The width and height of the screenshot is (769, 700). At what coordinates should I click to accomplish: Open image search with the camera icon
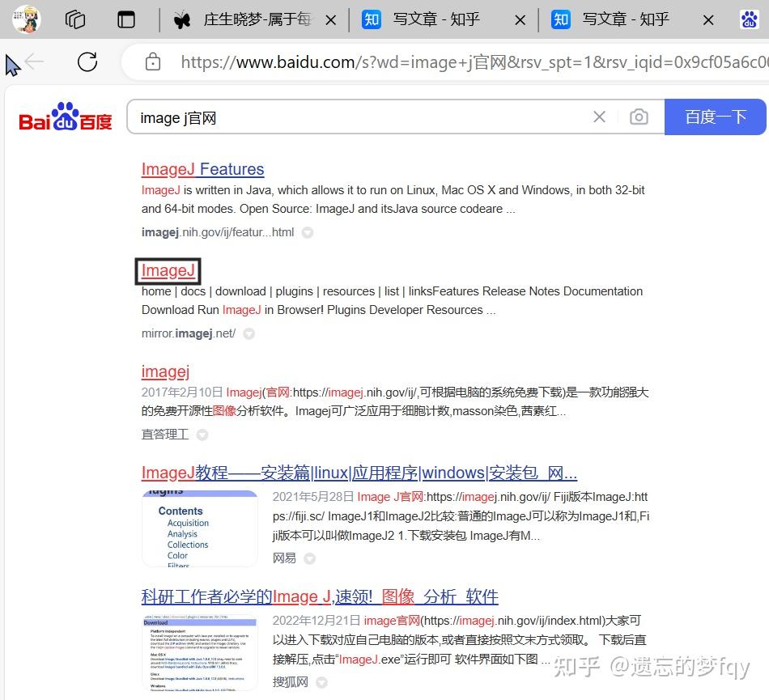coord(639,117)
